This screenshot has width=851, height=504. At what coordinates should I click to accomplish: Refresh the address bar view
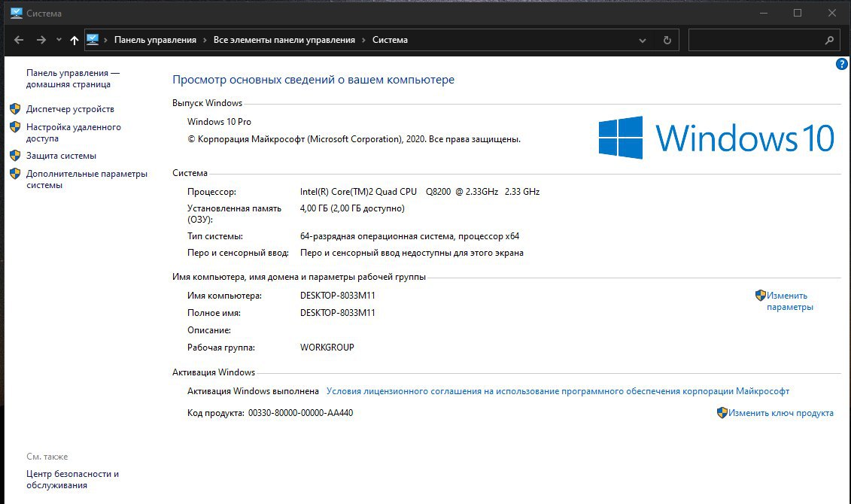[x=667, y=40]
